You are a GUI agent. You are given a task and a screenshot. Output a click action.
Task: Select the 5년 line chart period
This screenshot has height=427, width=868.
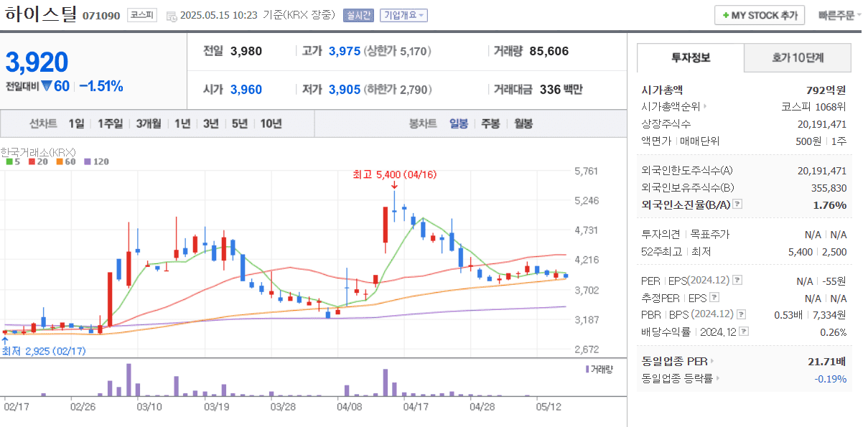(x=240, y=123)
